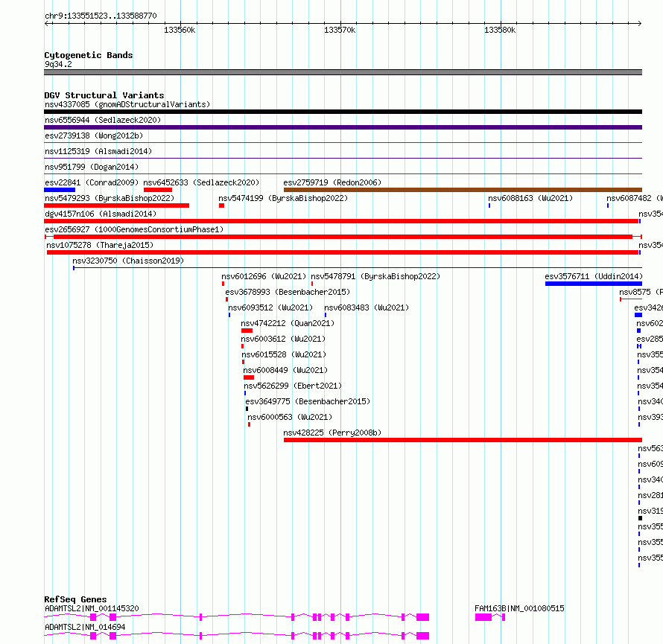Click the red esv2656927 variant bar
This screenshot has width=663, height=644.
tap(343, 237)
